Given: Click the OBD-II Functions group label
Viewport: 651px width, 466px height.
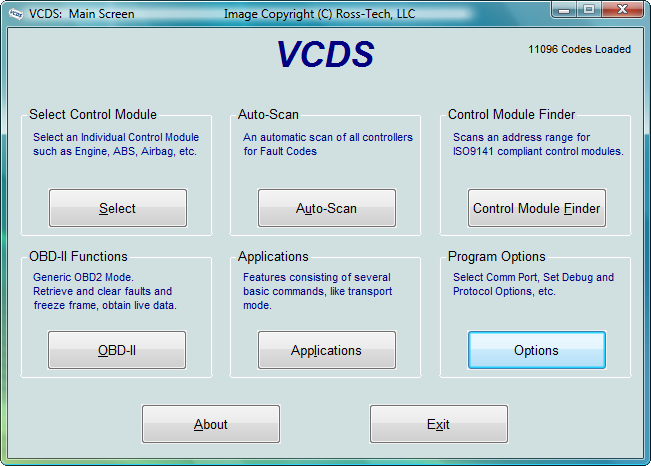Looking at the screenshot, I should click(x=78, y=256).
